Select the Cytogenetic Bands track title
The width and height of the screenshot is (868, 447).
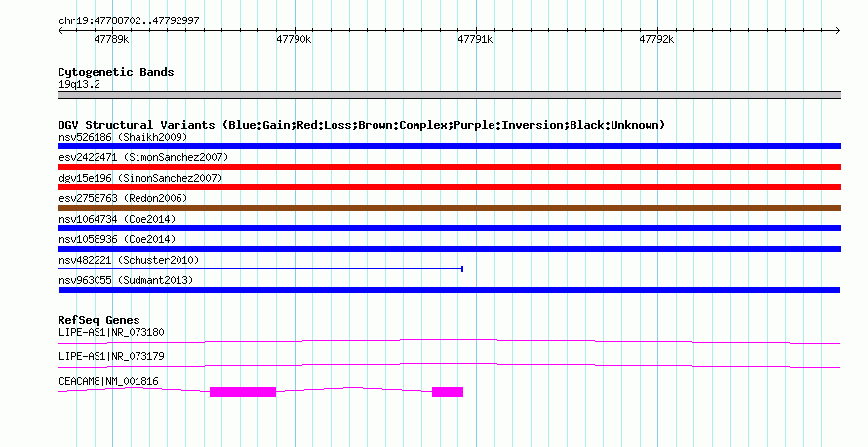click(x=116, y=72)
